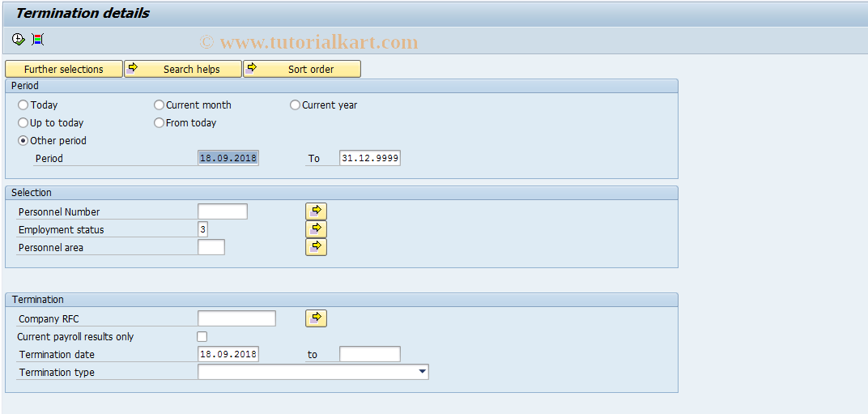Click the Period To date field
This screenshot has width=868, height=414.
tap(370, 158)
